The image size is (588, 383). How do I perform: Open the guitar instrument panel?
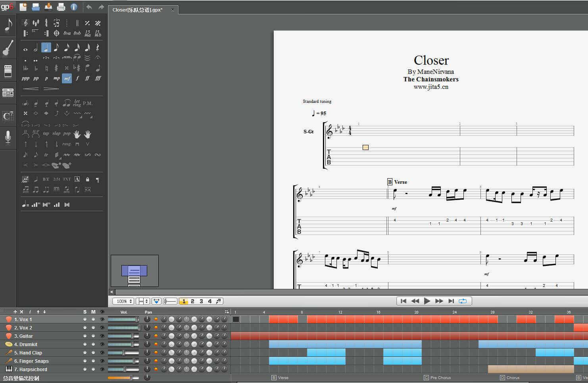click(8, 48)
